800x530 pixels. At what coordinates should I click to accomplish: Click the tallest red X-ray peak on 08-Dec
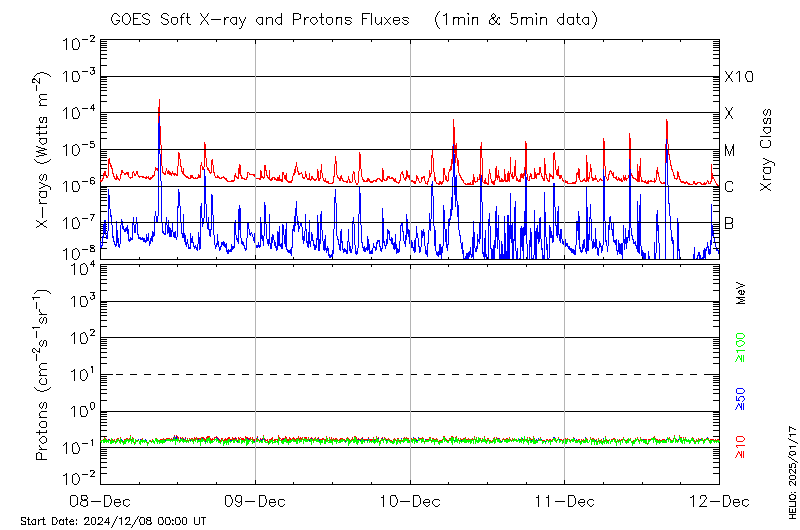pos(159,103)
